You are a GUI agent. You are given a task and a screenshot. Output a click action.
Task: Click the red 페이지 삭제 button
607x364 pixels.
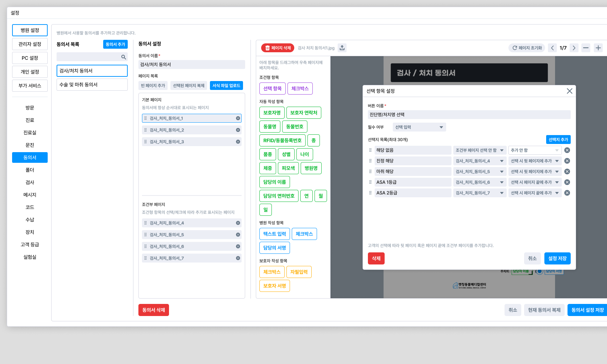click(278, 48)
